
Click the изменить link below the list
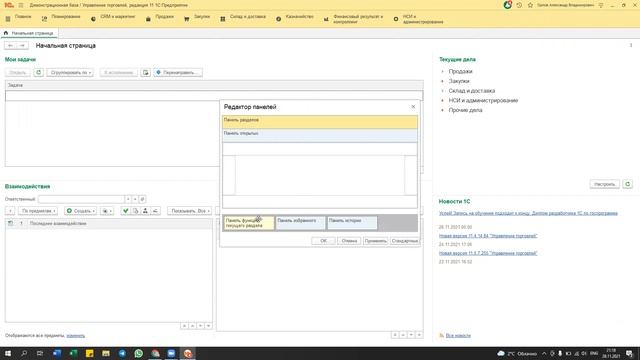point(76,336)
